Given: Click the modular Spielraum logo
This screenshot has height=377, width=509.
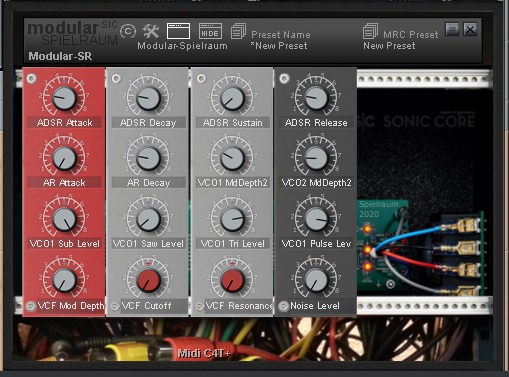Looking at the screenshot, I should click(x=72, y=33).
